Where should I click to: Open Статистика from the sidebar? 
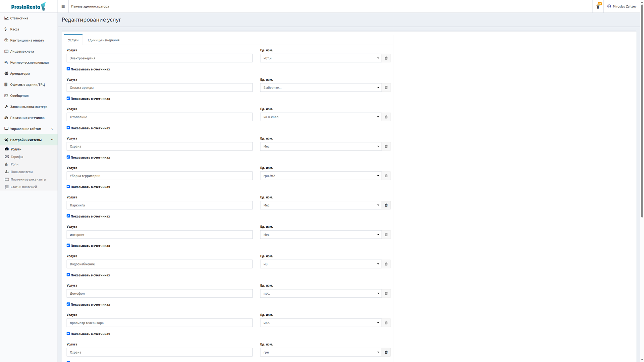(19, 18)
